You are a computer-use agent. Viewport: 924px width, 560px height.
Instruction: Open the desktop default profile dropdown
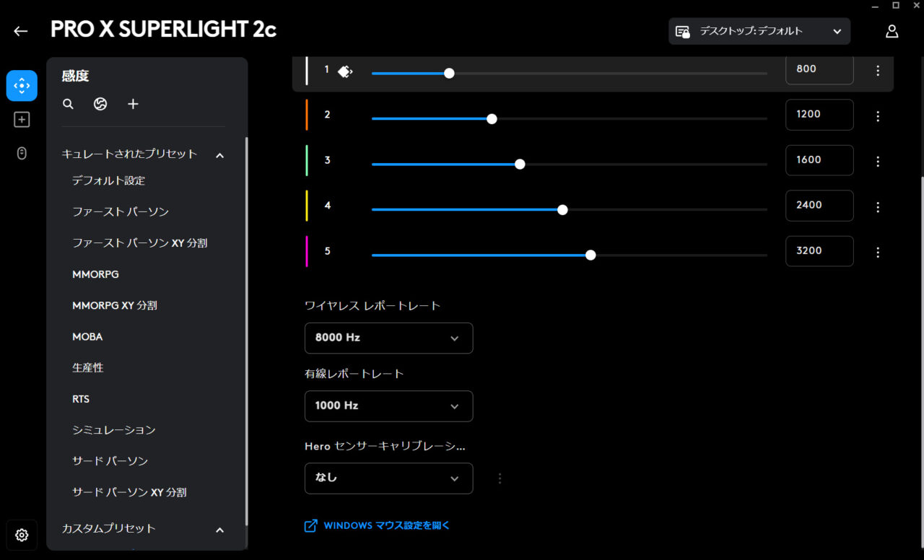point(759,31)
